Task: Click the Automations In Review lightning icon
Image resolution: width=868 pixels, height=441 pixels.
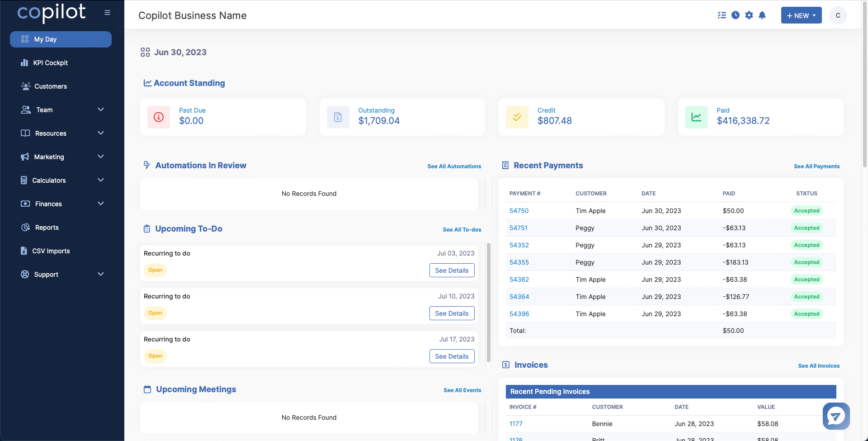Action: [x=146, y=165]
